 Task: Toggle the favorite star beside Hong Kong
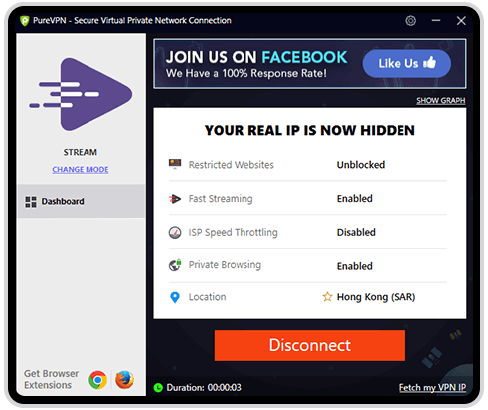tap(327, 297)
